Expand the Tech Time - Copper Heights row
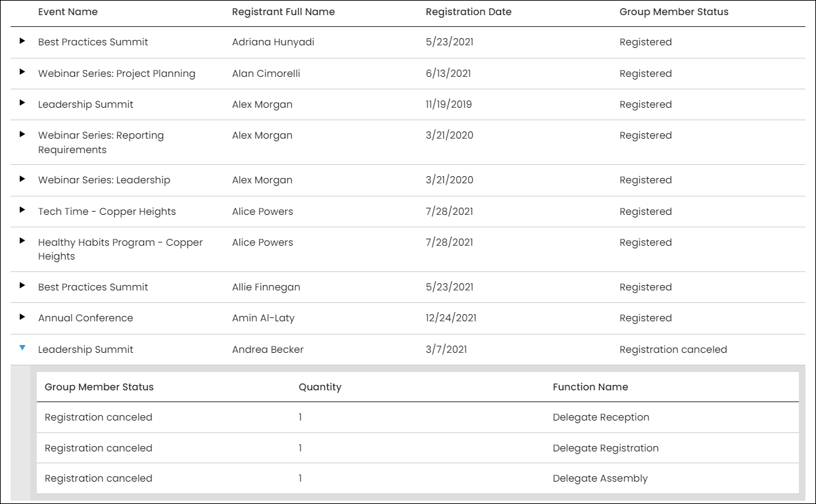The height and width of the screenshot is (504, 816). coord(22,210)
